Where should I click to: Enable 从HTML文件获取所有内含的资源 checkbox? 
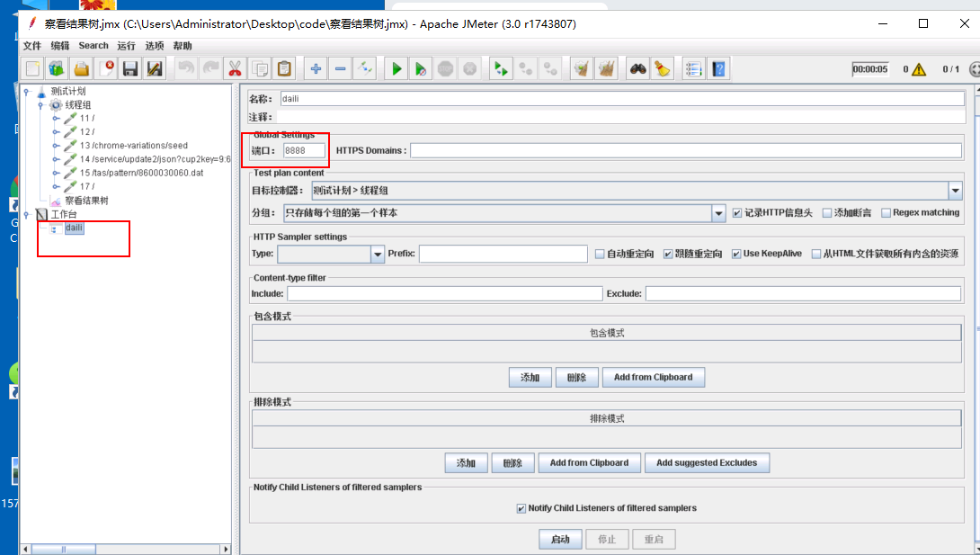815,254
